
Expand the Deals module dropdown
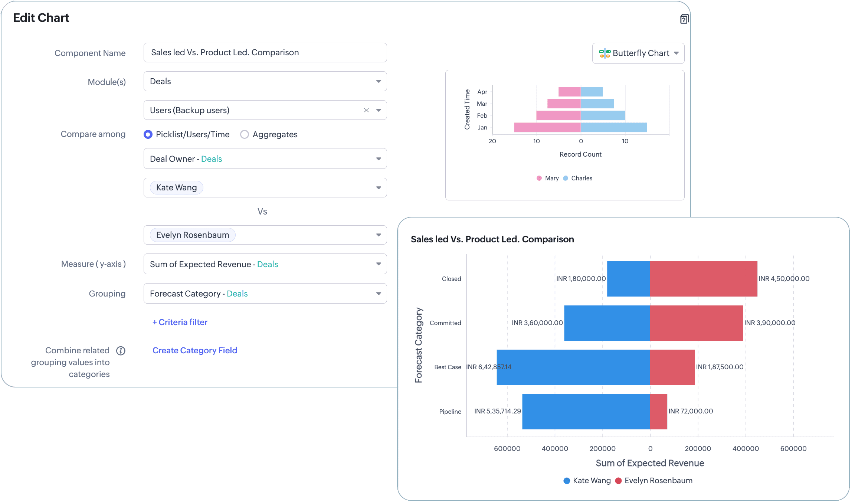378,82
